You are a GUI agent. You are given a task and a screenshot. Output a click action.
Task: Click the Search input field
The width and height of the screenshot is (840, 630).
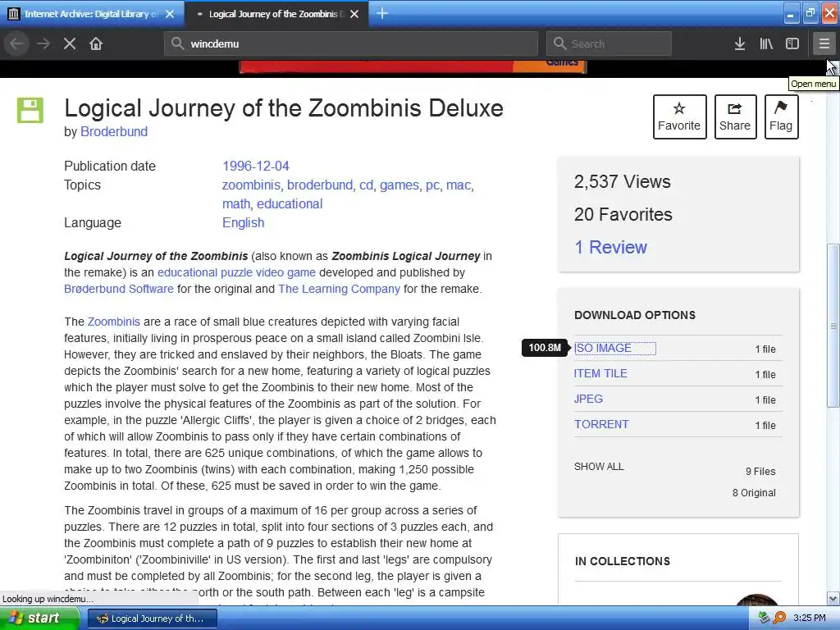pos(609,43)
